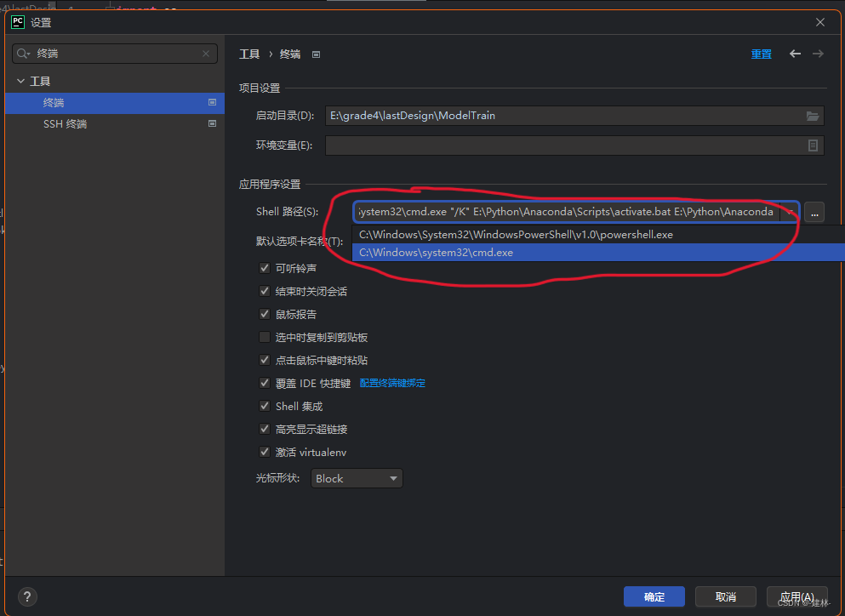Click the 重置 link
845x616 pixels.
tap(761, 54)
